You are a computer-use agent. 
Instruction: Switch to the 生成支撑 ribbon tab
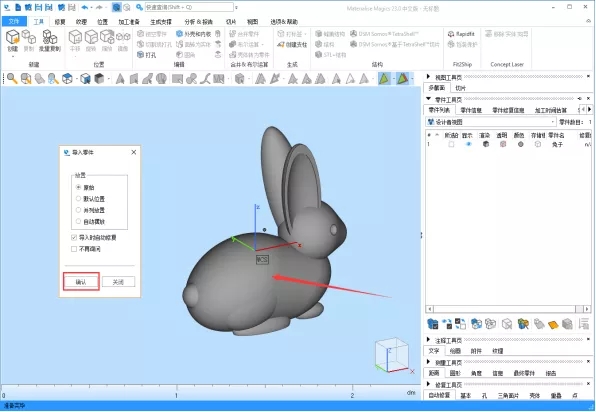pos(161,22)
